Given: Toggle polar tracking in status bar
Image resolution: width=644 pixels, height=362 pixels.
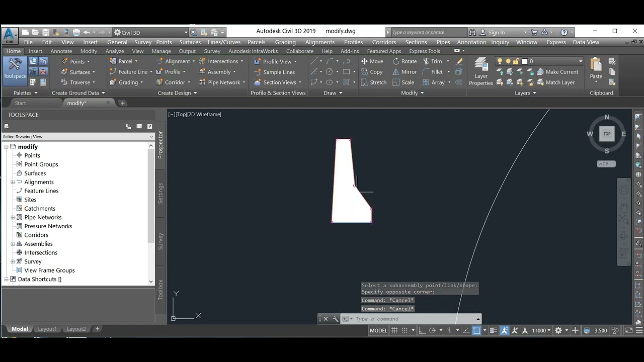Looking at the screenshot, I should (x=432, y=330).
